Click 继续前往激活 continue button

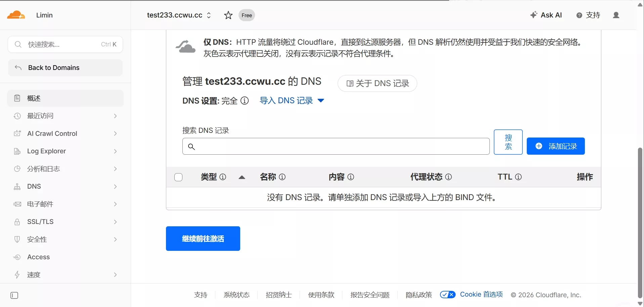pyautogui.click(x=203, y=239)
